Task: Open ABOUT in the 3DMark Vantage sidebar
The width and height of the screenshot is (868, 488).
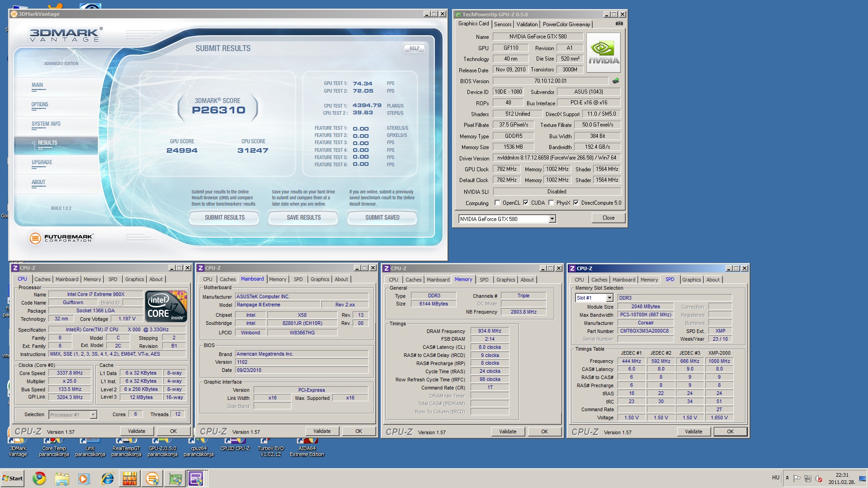Action: (x=38, y=182)
